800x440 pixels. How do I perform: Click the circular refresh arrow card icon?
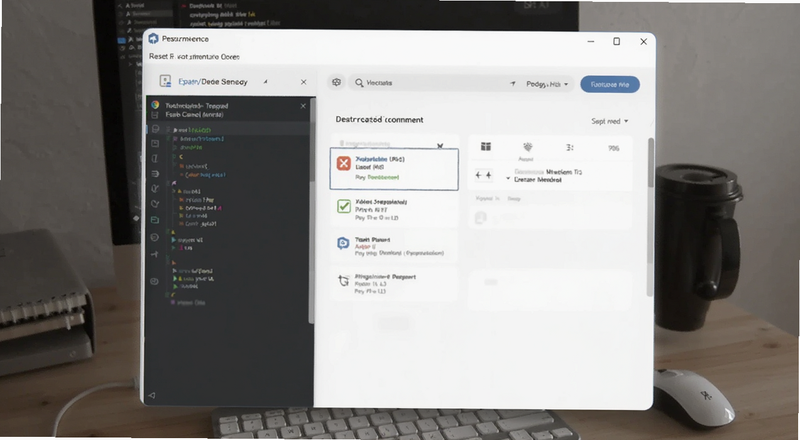343,280
